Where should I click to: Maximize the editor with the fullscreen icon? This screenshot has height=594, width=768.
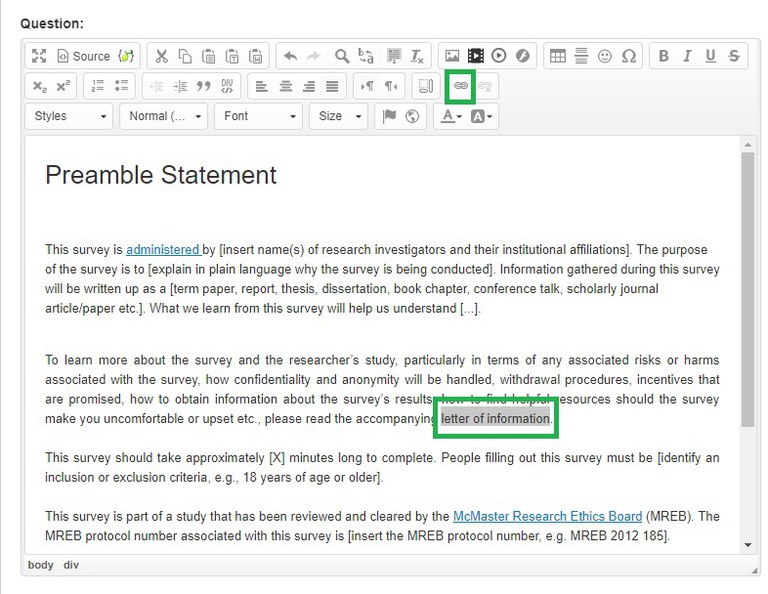point(39,56)
